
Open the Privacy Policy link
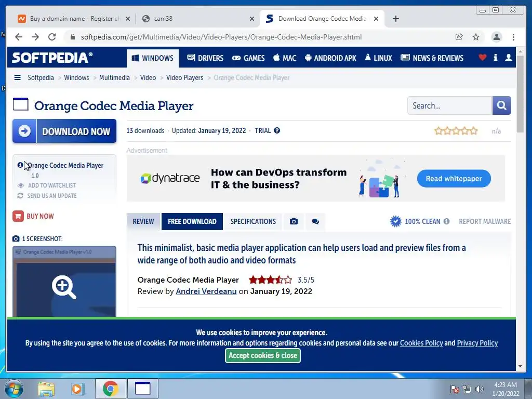click(477, 343)
